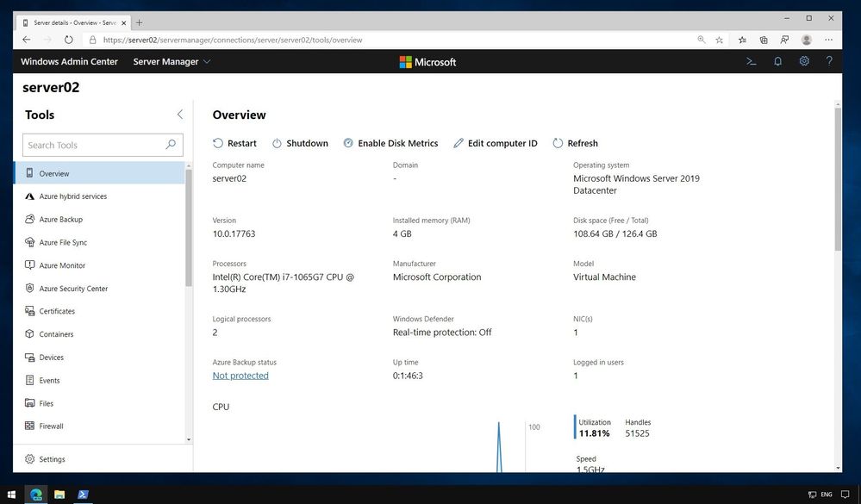Open browser profile avatar
This screenshot has width=861, height=504.
click(807, 40)
